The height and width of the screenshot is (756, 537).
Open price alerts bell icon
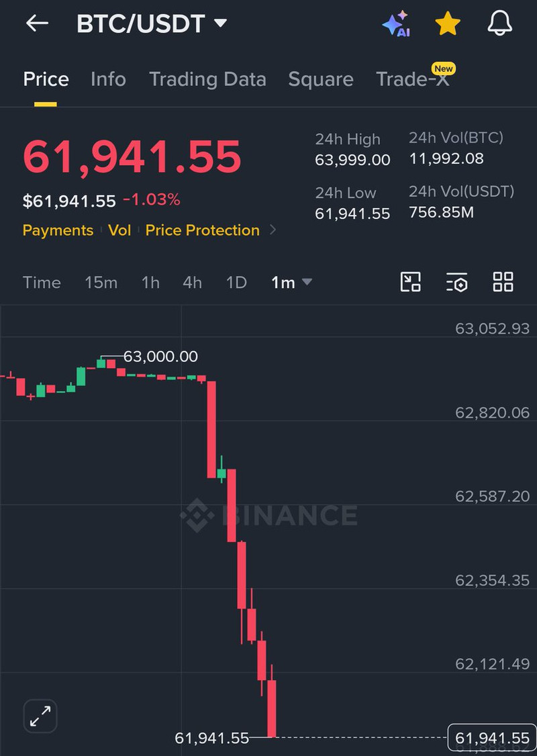tap(500, 23)
